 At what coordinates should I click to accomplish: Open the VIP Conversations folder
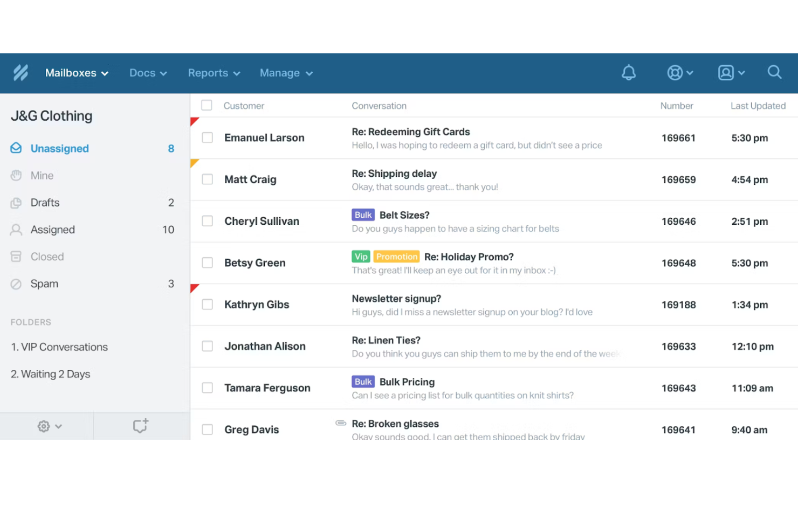(x=59, y=347)
